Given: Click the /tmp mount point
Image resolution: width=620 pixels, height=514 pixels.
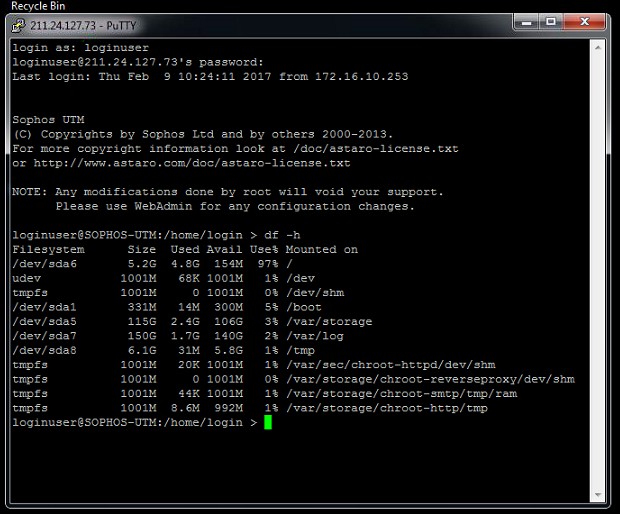Looking at the screenshot, I should pos(300,350).
